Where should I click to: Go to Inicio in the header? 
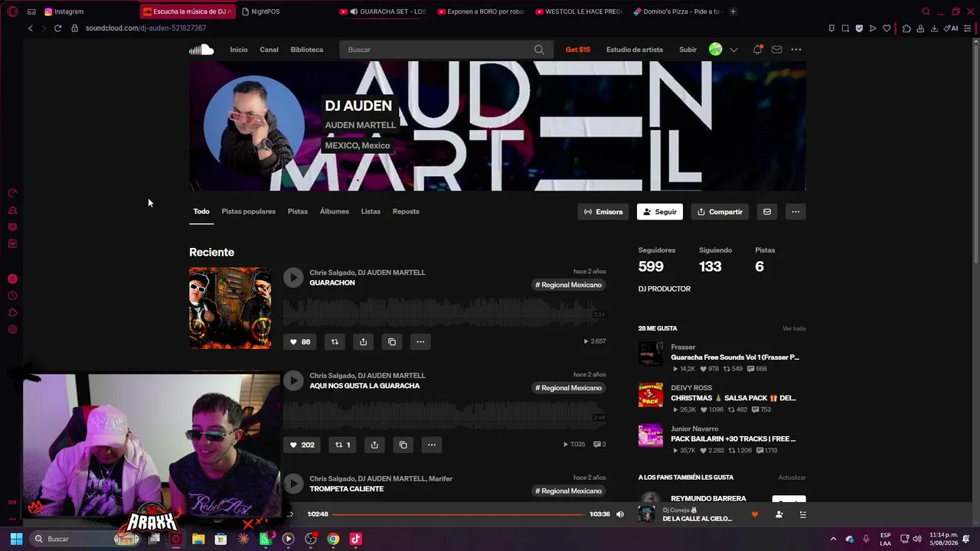click(239, 50)
